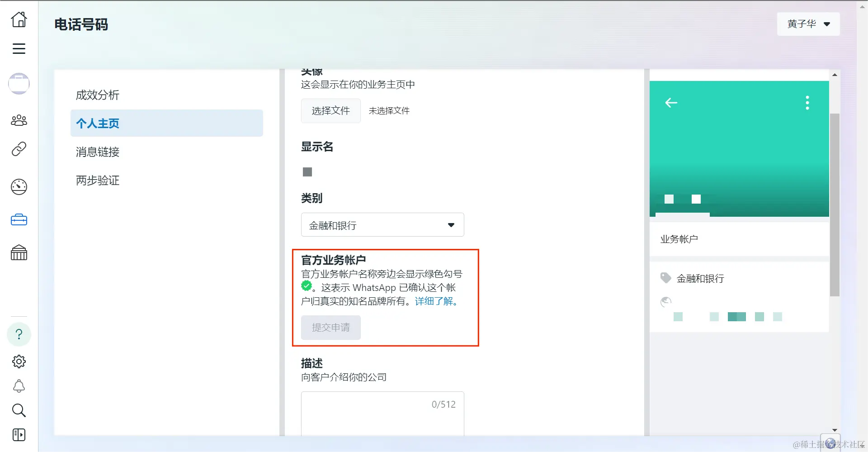Open the link chain sidebar icon
This screenshot has width=868, height=452.
(19, 149)
